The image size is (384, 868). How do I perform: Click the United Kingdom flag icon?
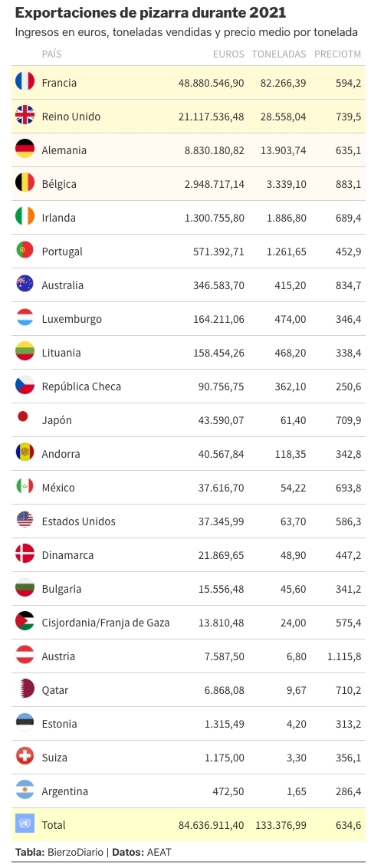tap(25, 116)
